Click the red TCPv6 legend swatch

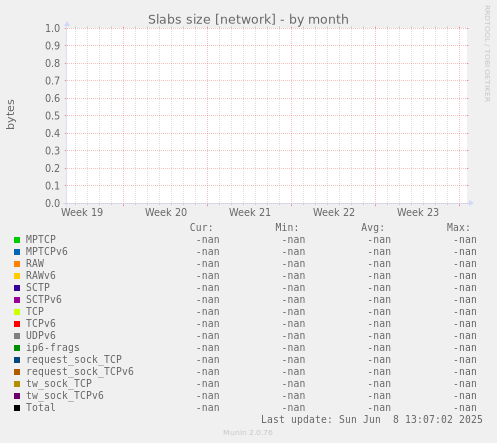point(17,324)
